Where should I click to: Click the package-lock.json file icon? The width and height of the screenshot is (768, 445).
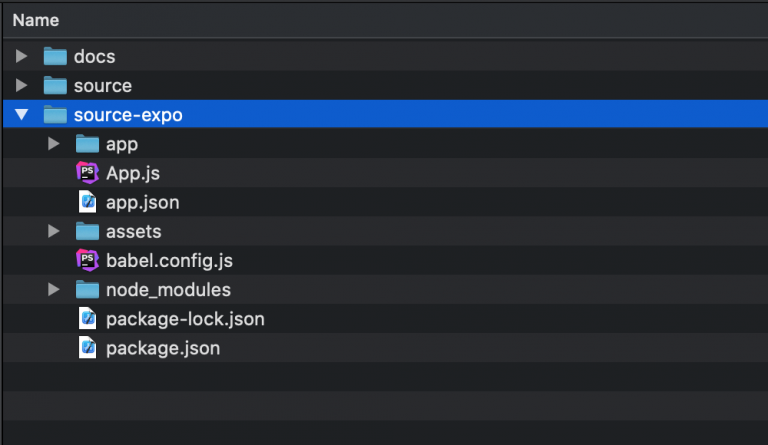(88, 319)
